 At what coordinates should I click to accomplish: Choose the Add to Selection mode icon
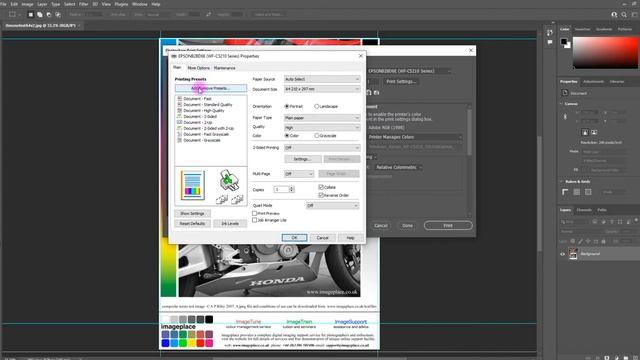pyautogui.click(x=40, y=14)
